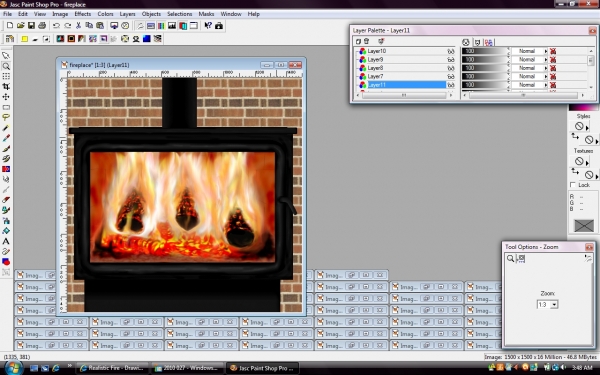Toggle visibility of Layer7
This screenshot has height=375, width=600.
click(451, 77)
